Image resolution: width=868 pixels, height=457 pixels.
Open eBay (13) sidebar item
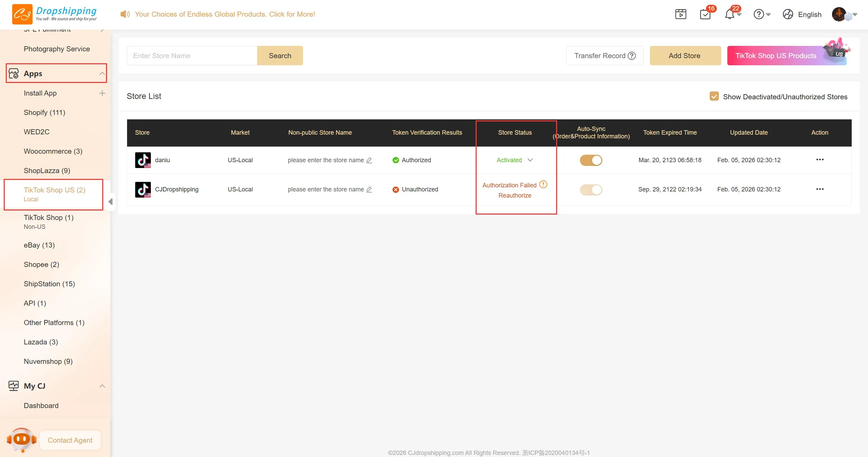[x=39, y=245]
